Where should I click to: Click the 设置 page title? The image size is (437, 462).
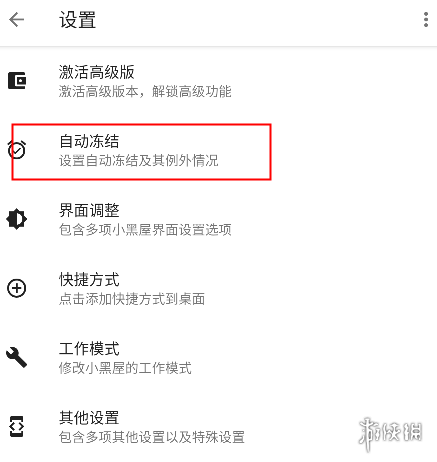[78, 20]
